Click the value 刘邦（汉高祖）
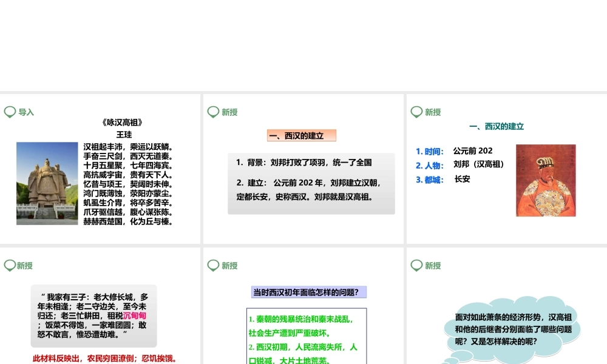Screen dimensions: 607x364 coord(478,164)
